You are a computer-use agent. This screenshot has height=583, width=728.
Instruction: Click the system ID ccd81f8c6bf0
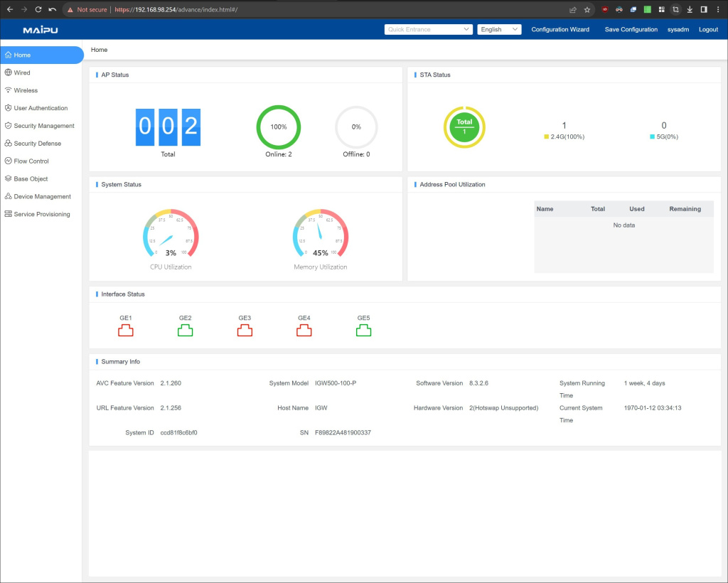tap(178, 432)
